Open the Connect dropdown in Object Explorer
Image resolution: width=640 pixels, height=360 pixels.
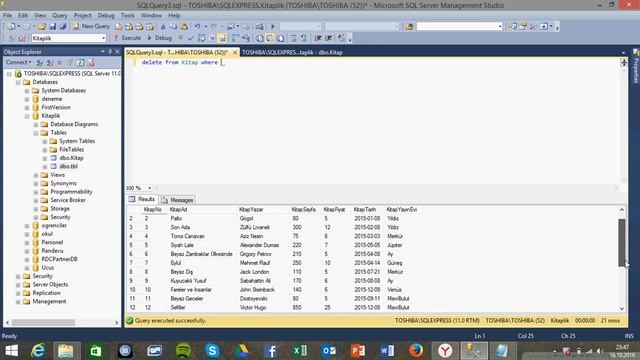[x=18, y=62]
